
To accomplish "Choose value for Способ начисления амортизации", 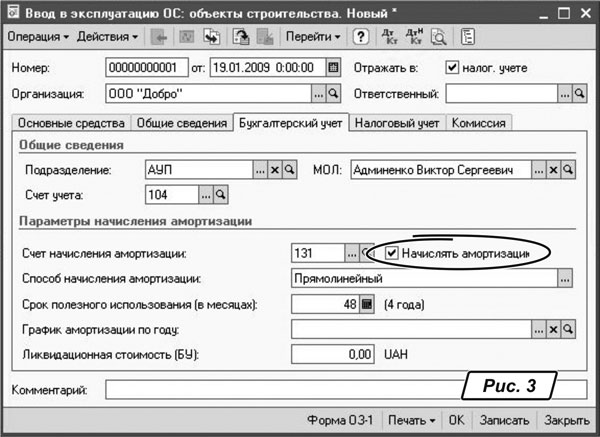I will [566, 279].
